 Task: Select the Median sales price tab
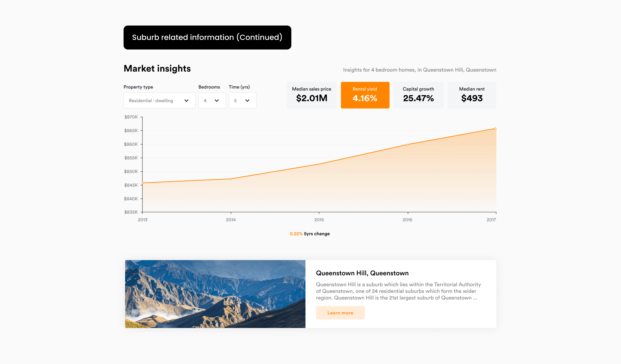312,95
